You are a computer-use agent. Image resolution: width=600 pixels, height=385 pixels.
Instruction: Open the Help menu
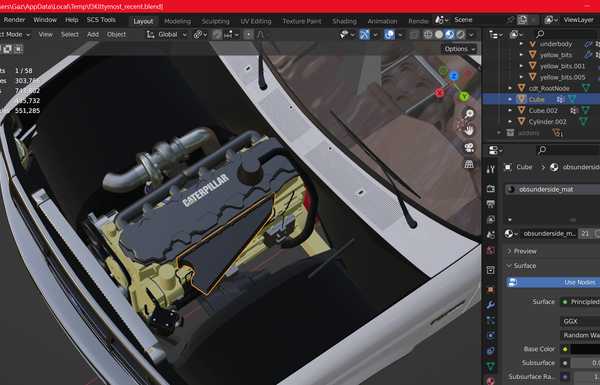coord(72,20)
